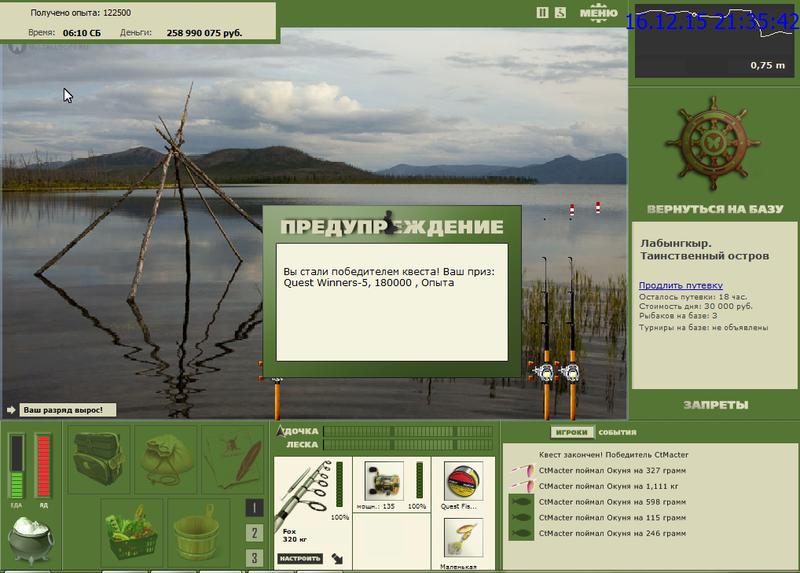This screenshot has height=573, width=800.
Task: Follow the Продлить путевку link
Action: 681,285
